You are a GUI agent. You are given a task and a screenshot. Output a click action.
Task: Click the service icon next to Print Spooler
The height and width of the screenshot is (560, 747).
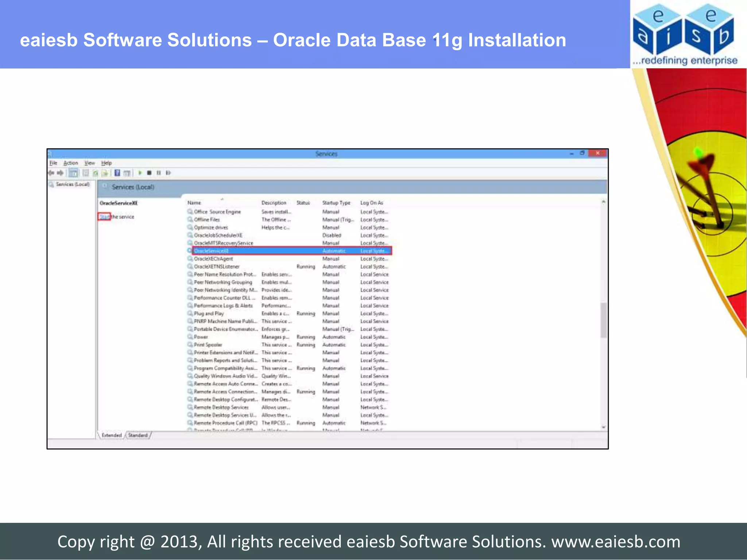point(190,345)
